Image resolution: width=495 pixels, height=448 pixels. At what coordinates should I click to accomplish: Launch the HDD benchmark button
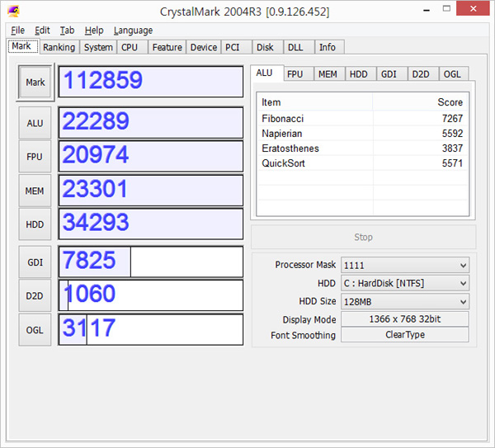(35, 224)
